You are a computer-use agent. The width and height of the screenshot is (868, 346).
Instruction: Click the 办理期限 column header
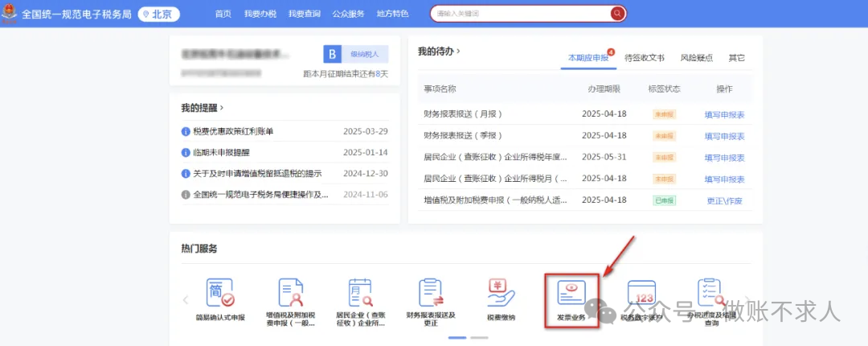pyautogui.click(x=604, y=89)
